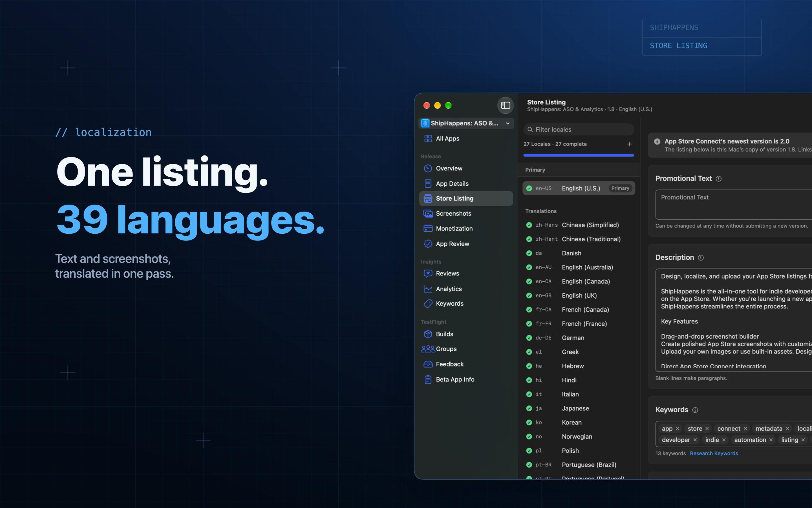Expand the ShipHappens app switcher dropdown
This screenshot has height=508, width=812.
[508, 123]
